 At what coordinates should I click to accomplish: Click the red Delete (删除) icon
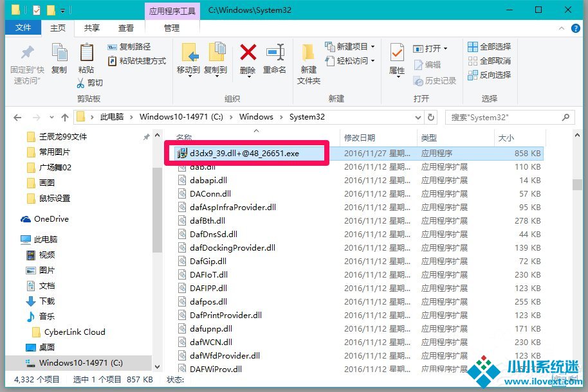pyautogui.click(x=248, y=53)
